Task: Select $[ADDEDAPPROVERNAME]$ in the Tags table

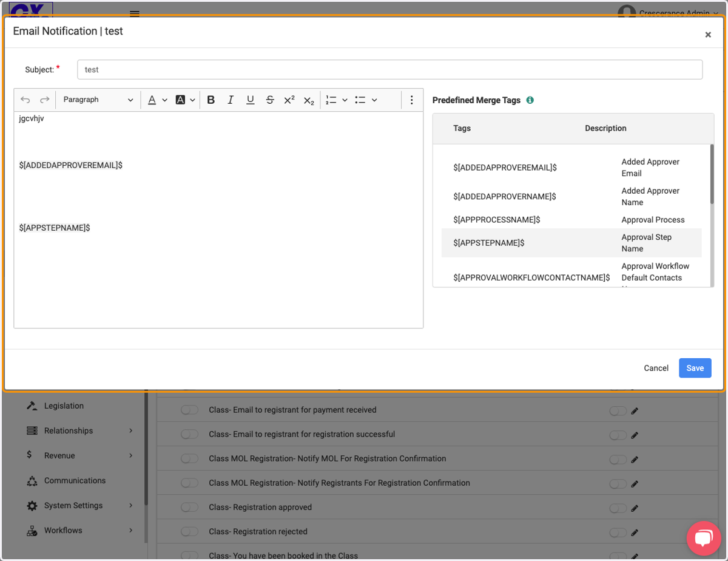Action: [x=505, y=197]
